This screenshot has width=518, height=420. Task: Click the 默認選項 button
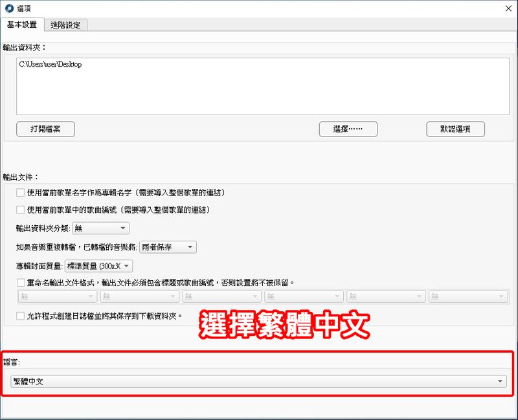(455, 129)
